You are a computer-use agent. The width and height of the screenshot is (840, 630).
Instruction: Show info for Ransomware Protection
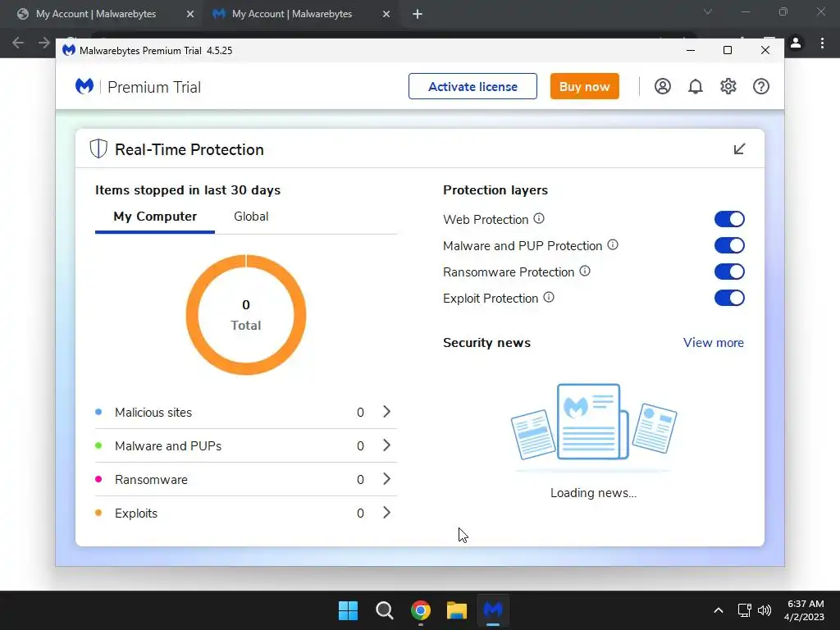click(x=585, y=271)
